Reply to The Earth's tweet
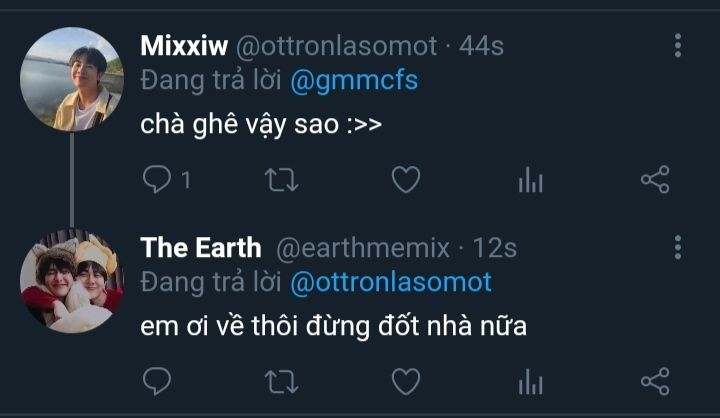This screenshot has height=418, width=720. pyautogui.click(x=157, y=381)
